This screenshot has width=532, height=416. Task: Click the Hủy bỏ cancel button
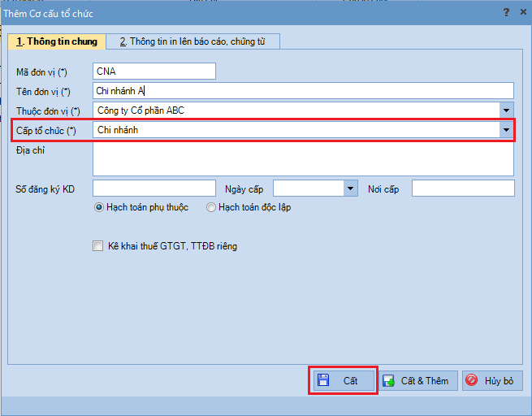492,381
